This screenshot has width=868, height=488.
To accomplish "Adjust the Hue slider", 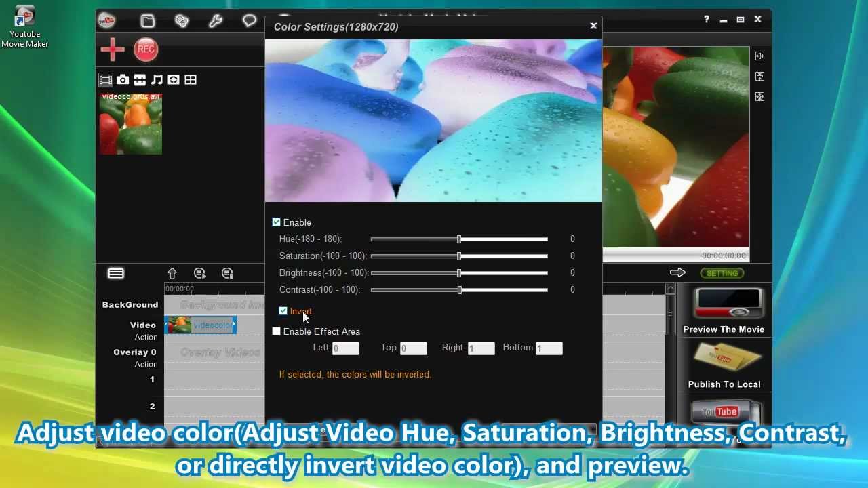I will point(459,239).
